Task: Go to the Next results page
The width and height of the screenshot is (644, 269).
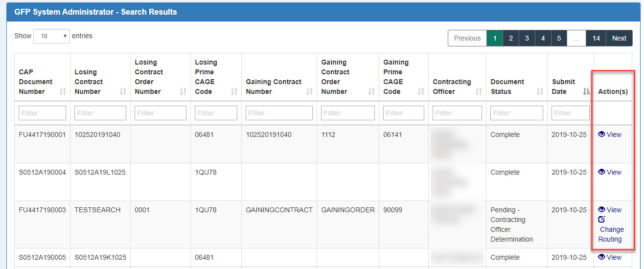Action: point(619,38)
